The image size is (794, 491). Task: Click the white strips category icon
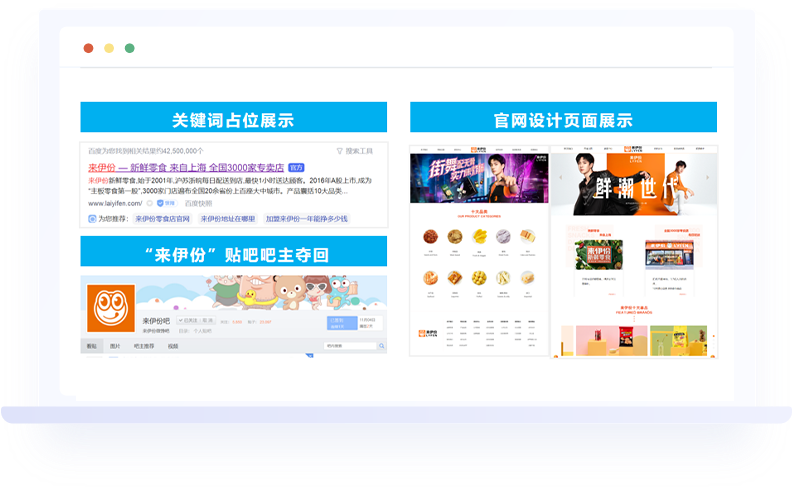click(503, 277)
